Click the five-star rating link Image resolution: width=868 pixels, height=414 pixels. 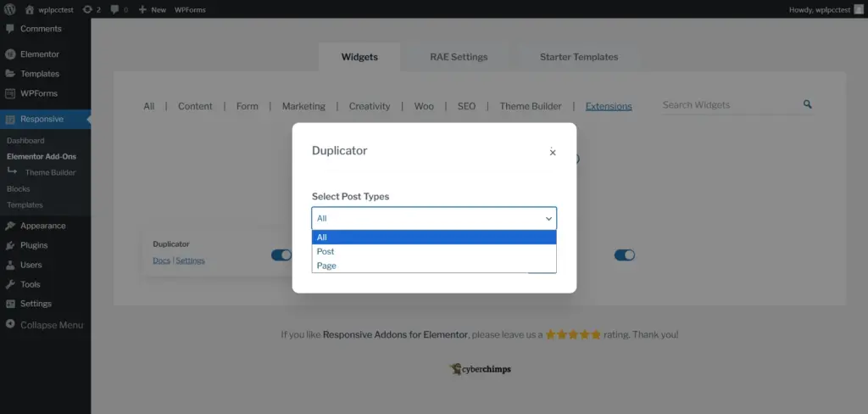573,335
